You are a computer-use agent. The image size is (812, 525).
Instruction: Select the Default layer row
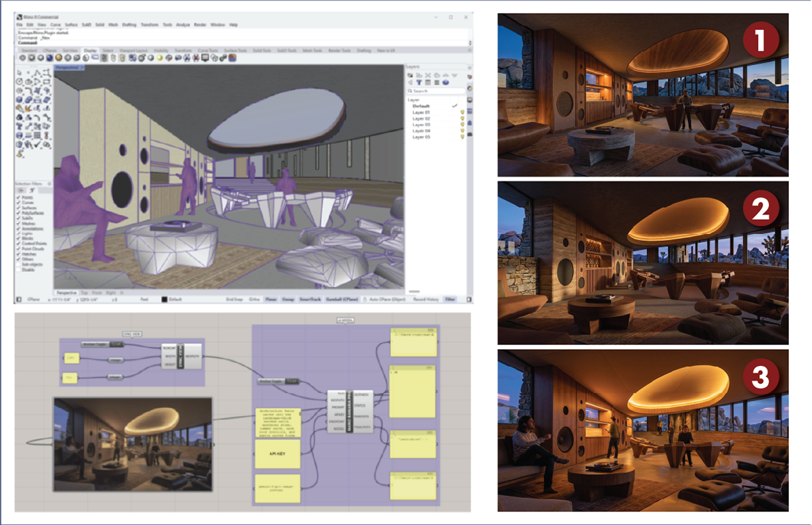[436, 106]
